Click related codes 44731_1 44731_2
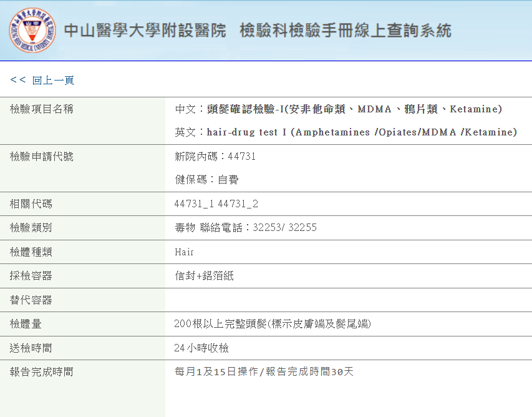The width and height of the screenshot is (532, 417). [216, 204]
